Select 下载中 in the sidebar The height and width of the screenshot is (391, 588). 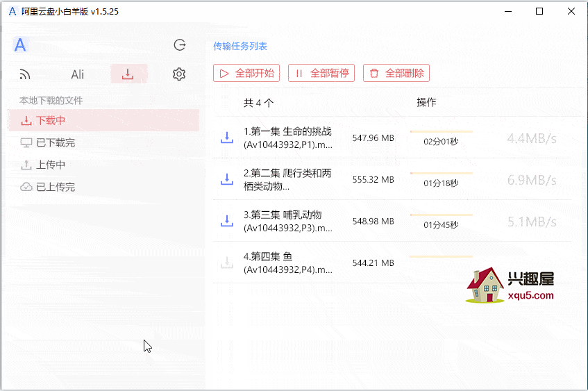tap(103, 120)
